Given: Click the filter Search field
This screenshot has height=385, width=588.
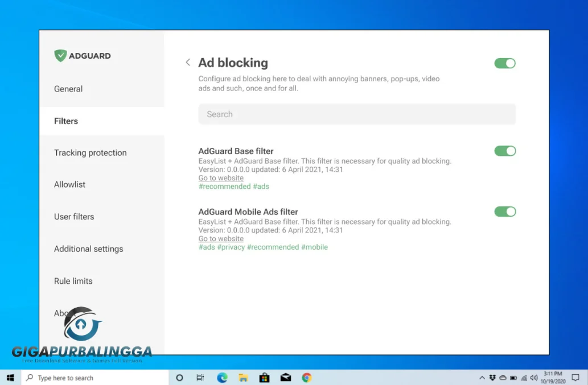Looking at the screenshot, I should pos(356,114).
